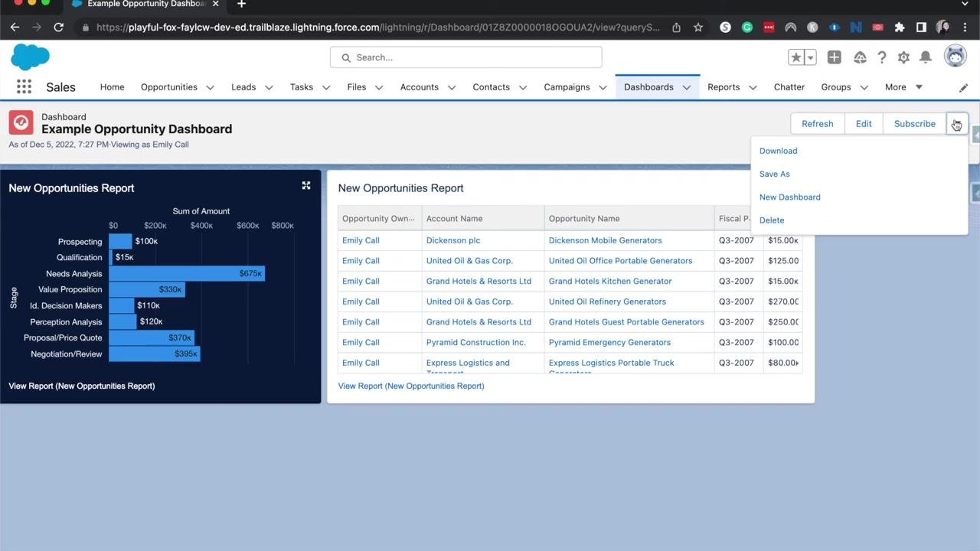Open the Notifications bell
Viewport: 980px width, 551px height.
926,57
